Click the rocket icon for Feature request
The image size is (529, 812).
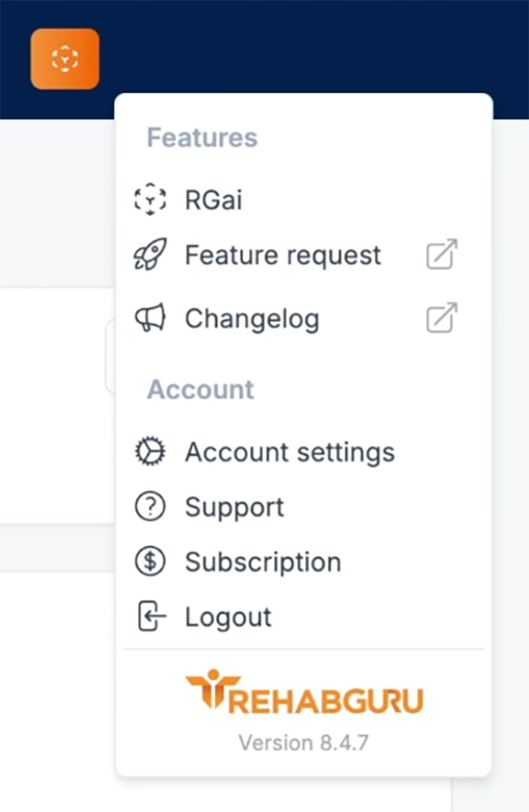click(150, 255)
